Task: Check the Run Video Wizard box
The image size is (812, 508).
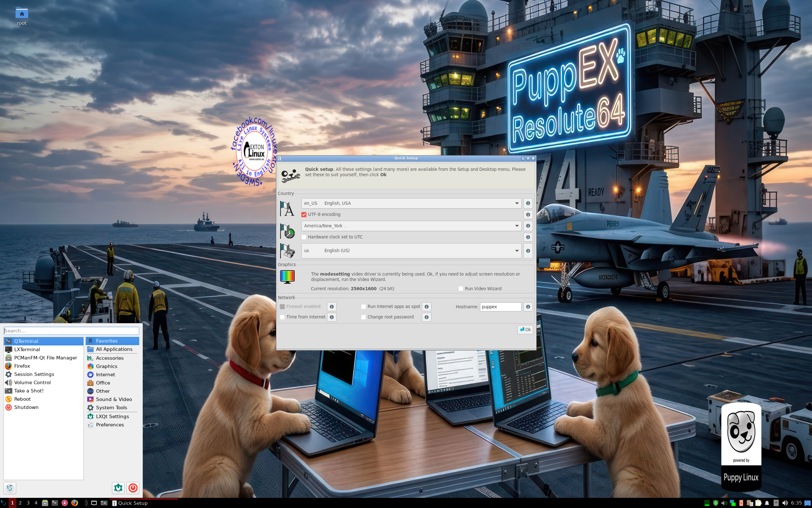Action: point(461,289)
